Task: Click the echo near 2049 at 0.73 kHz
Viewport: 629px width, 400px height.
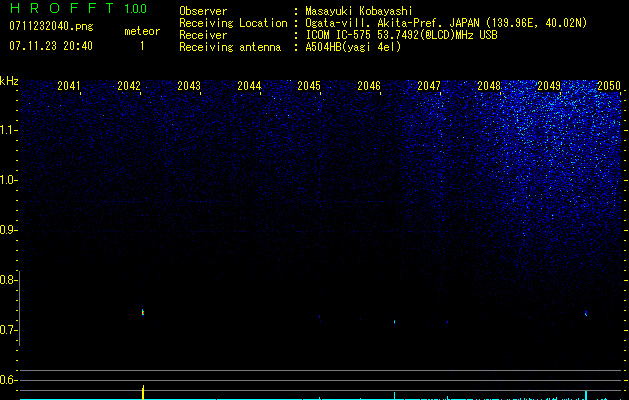Action: (586, 313)
